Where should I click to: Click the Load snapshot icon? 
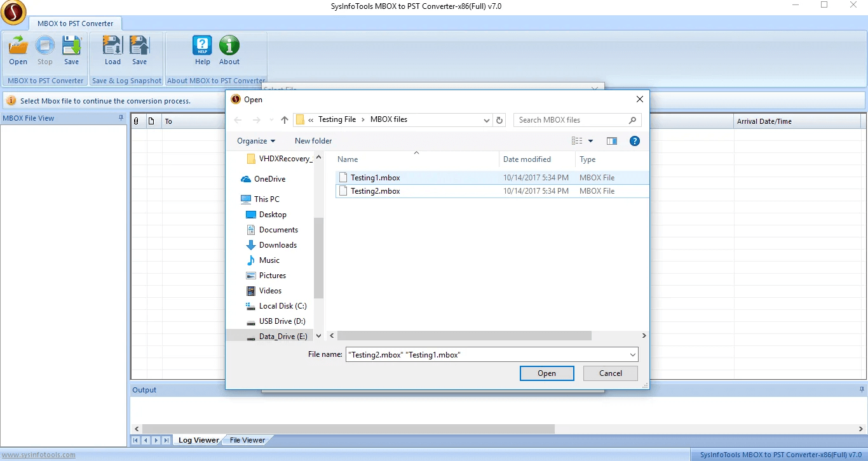pos(112,50)
